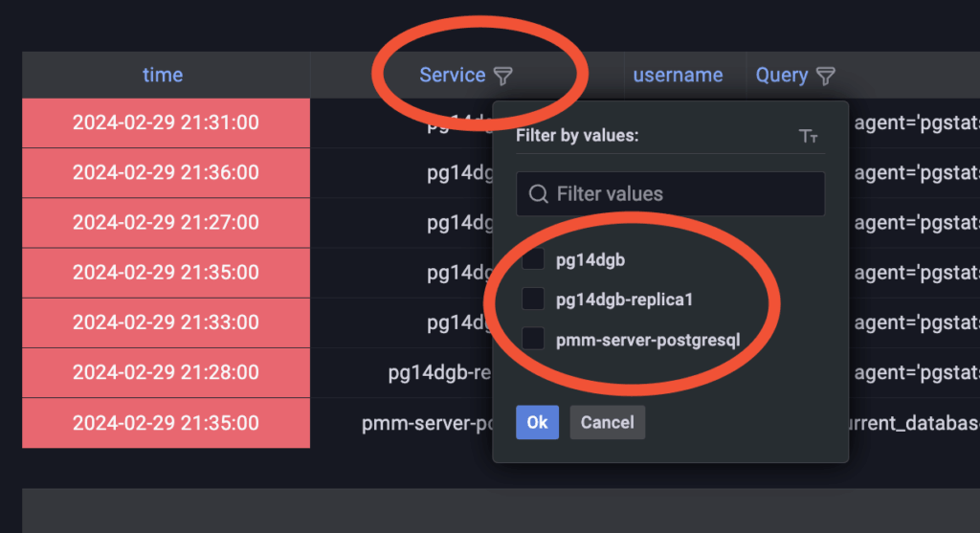Click the 21:27:00 timestamp cell

pyautogui.click(x=166, y=222)
